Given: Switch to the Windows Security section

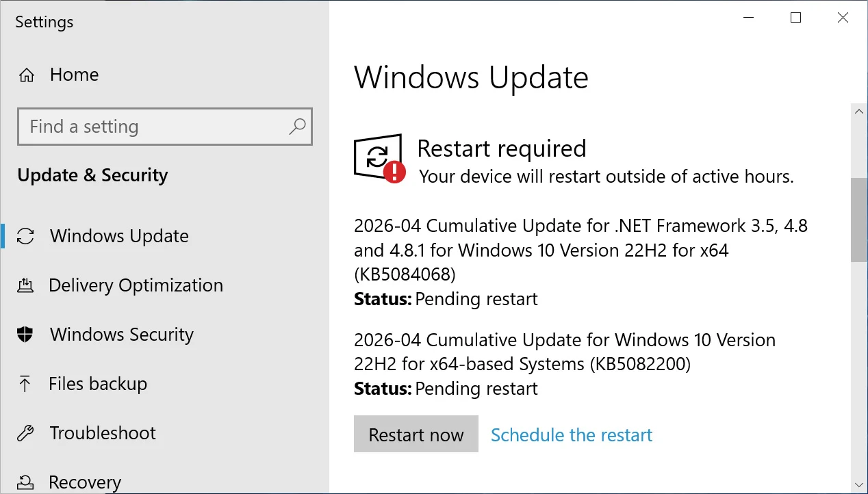Looking at the screenshot, I should 121,335.
